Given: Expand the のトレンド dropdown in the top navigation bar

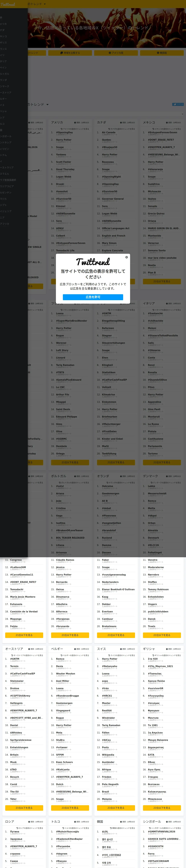Looking at the screenshot, I should click(37, 4).
